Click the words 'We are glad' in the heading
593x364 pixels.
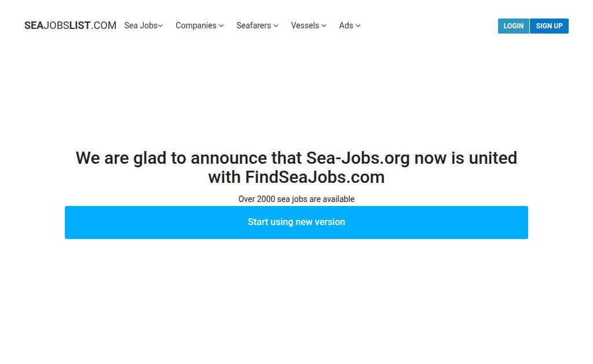click(x=120, y=158)
